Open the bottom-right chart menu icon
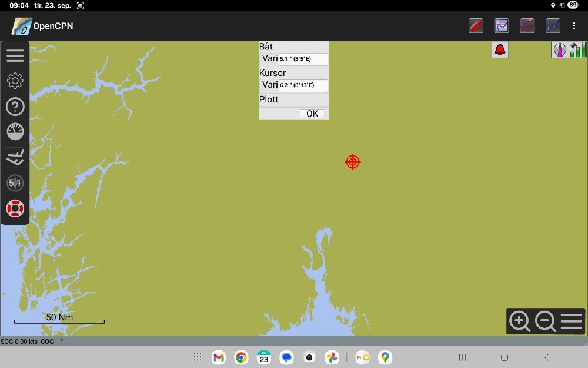The image size is (588, 368). click(x=572, y=321)
